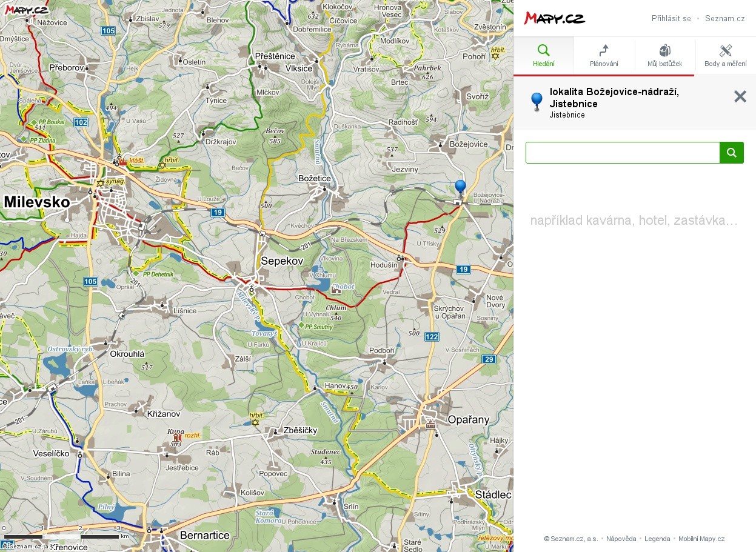Click the Opařany town label

468,419
